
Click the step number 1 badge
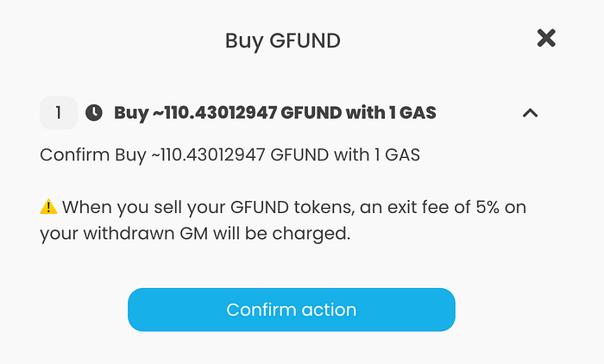tap(59, 113)
